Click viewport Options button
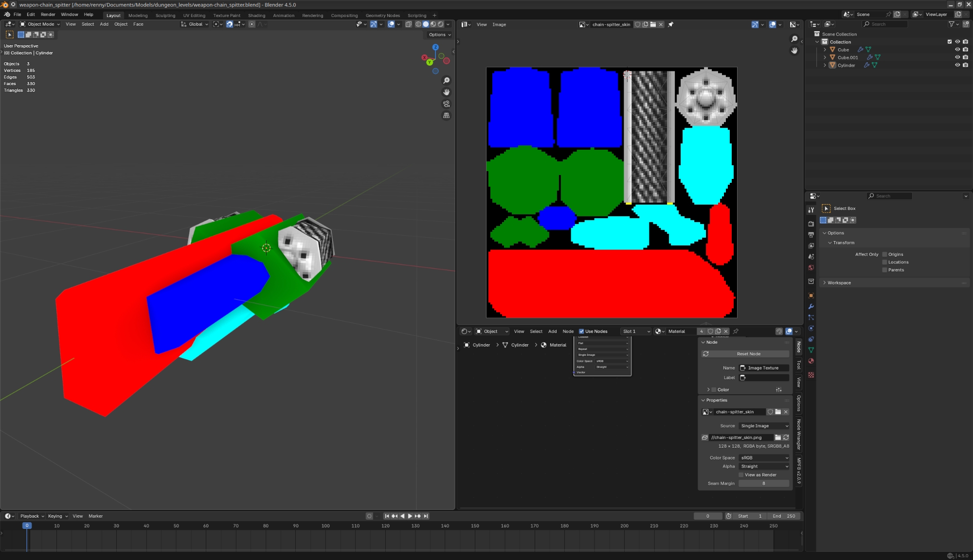This screenshot has width=973, height=560. point(439,35)
